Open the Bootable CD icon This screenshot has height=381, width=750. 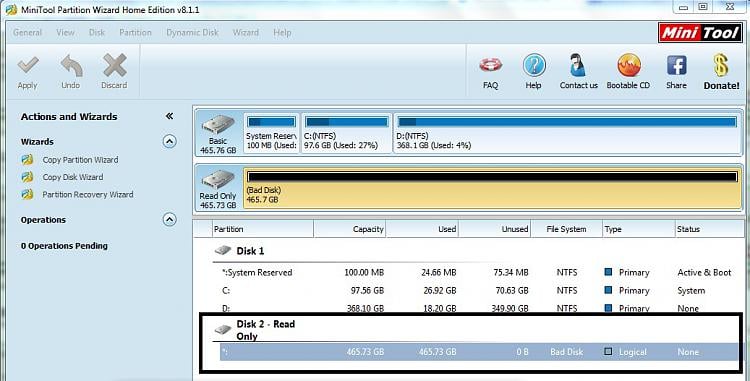point(629,65)
